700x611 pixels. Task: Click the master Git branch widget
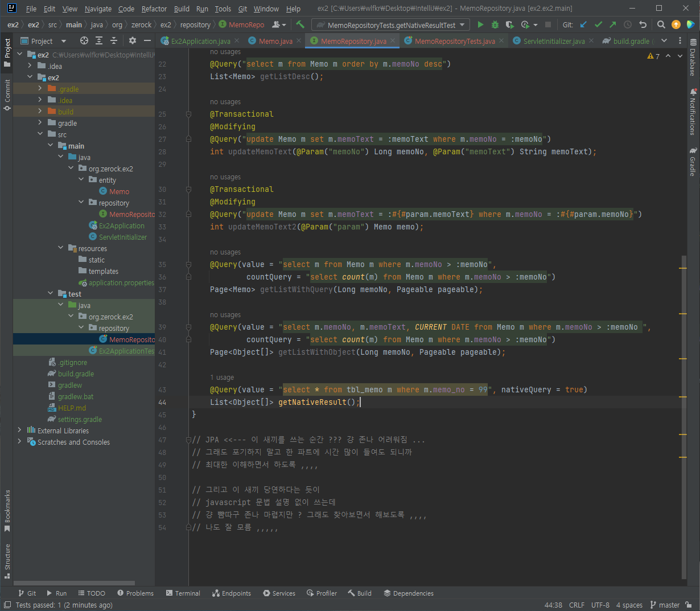665,605
